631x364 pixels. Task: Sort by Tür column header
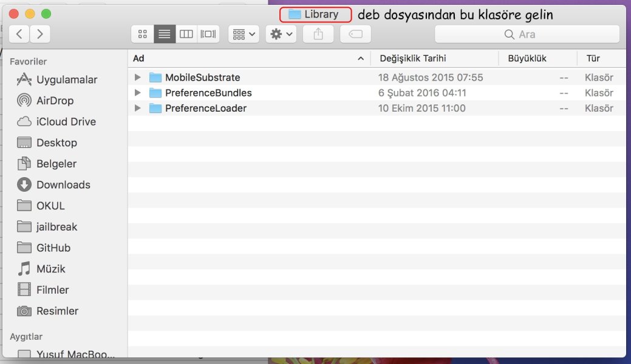[x=602, y=58]
